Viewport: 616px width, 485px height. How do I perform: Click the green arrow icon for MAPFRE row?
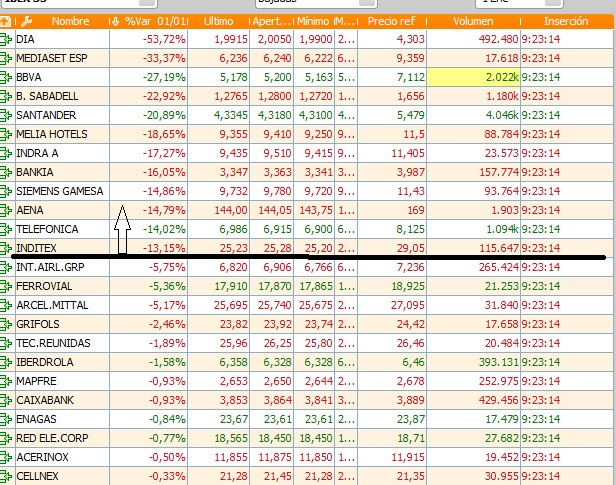[6, 381]
